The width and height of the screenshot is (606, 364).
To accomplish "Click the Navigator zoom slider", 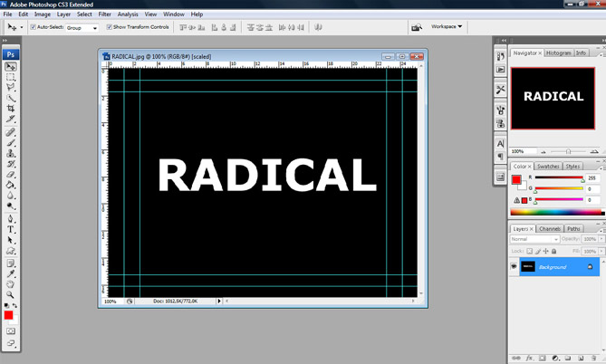I will 567,151.
